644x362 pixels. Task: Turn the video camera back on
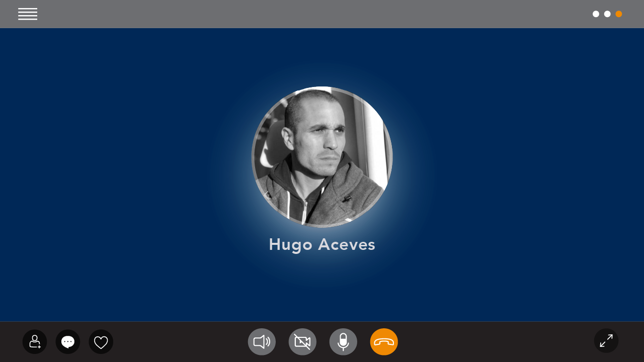pyautogui.click(x=302, y=342)
